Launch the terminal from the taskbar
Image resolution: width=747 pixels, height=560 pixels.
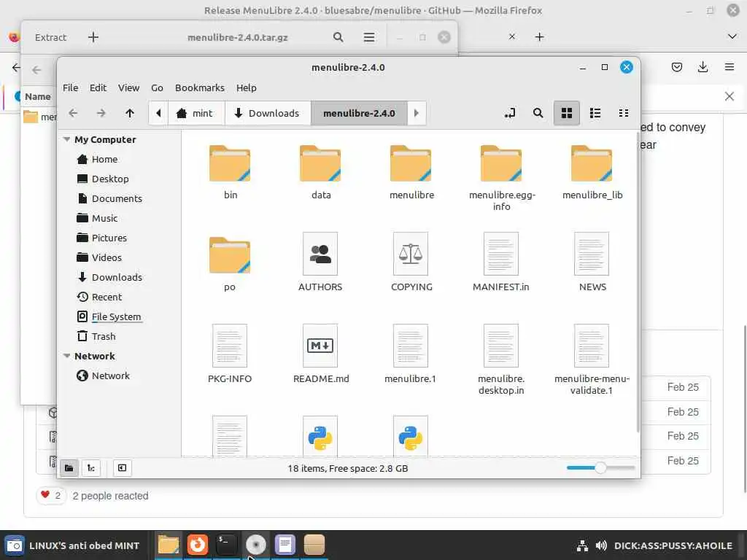coord(226,545)
